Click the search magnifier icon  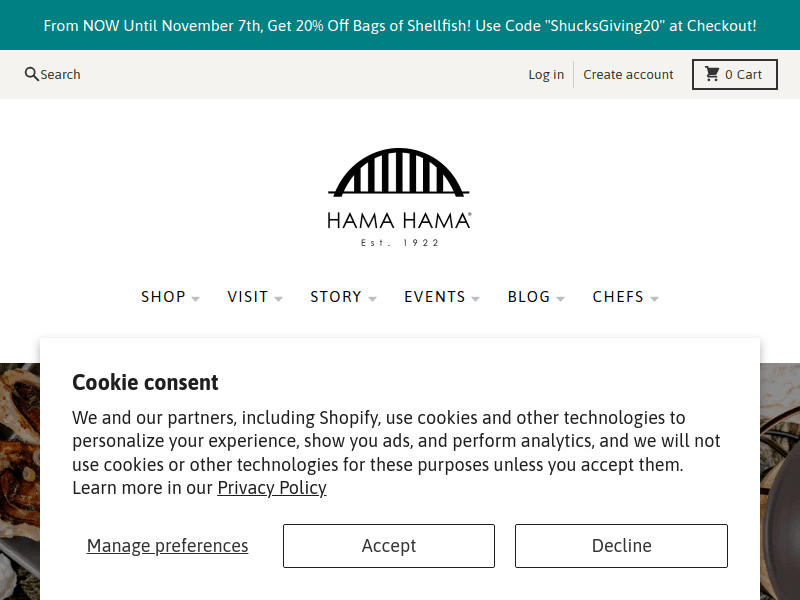pos(32,74)
